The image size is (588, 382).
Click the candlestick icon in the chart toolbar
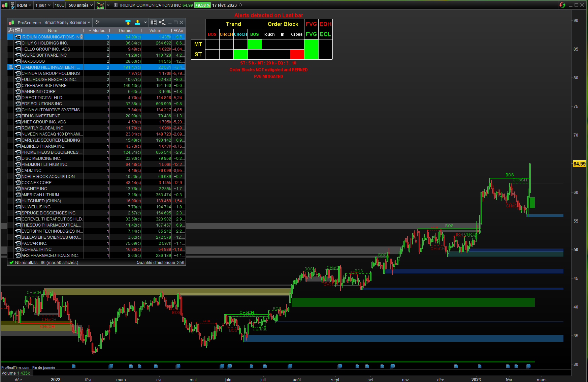5,5
